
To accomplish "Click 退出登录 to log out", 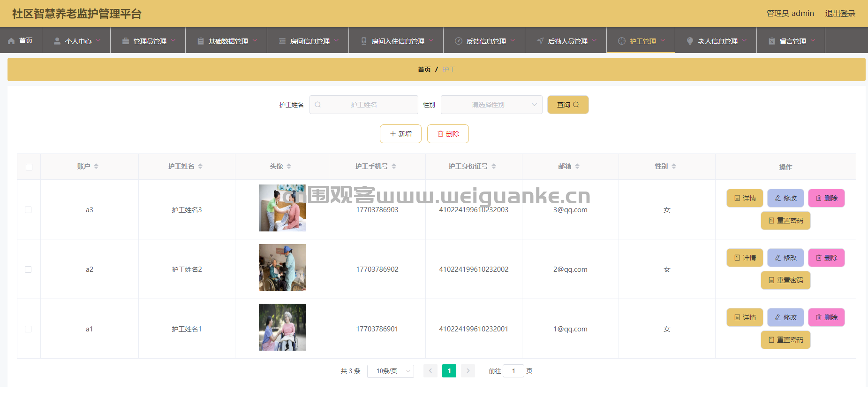I will (840, 14).
